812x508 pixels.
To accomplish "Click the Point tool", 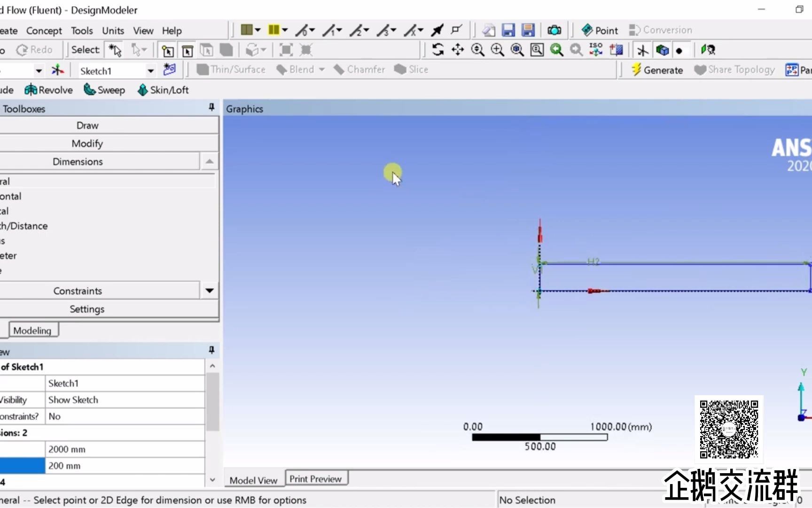I will (600, 30).
